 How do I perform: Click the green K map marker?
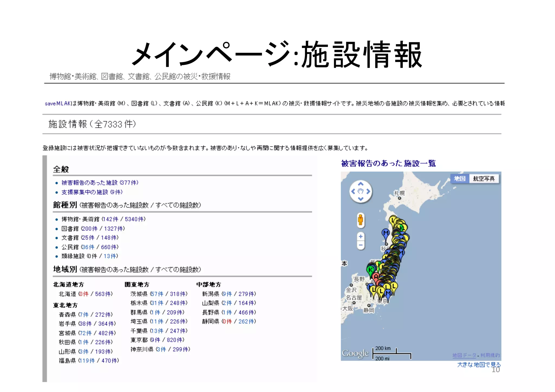tap(370, 269)
